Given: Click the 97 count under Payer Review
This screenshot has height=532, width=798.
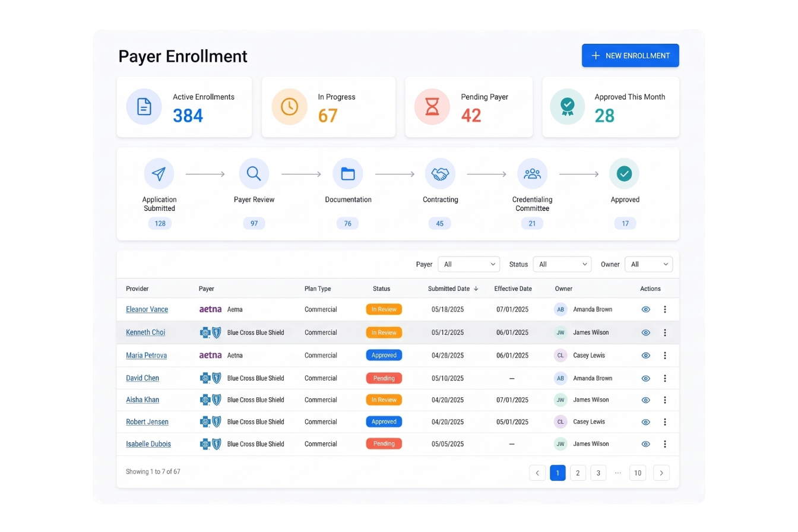Looking at the screenshot, I should (x=254, y=224).
